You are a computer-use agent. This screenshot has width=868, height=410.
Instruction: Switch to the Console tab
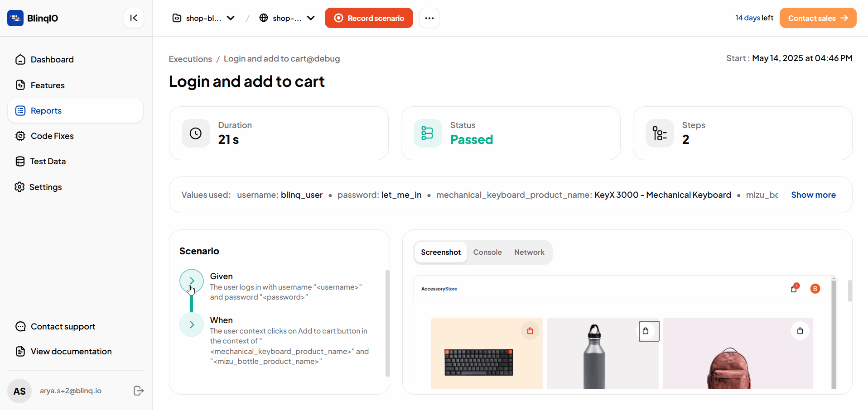(x=487, y=253)
